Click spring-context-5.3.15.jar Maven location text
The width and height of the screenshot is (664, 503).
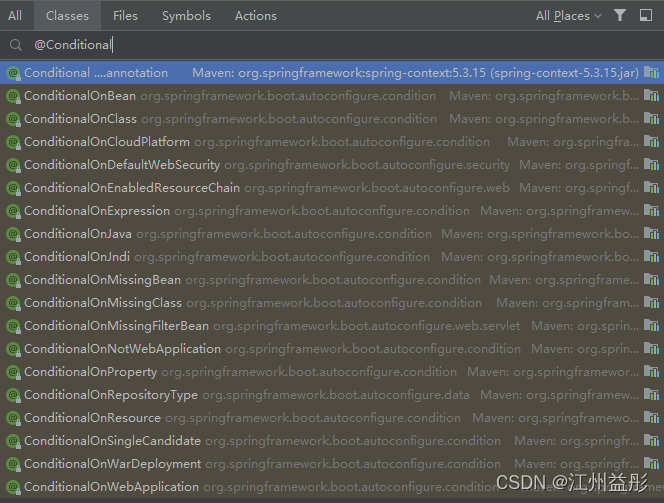click(415, 73)
